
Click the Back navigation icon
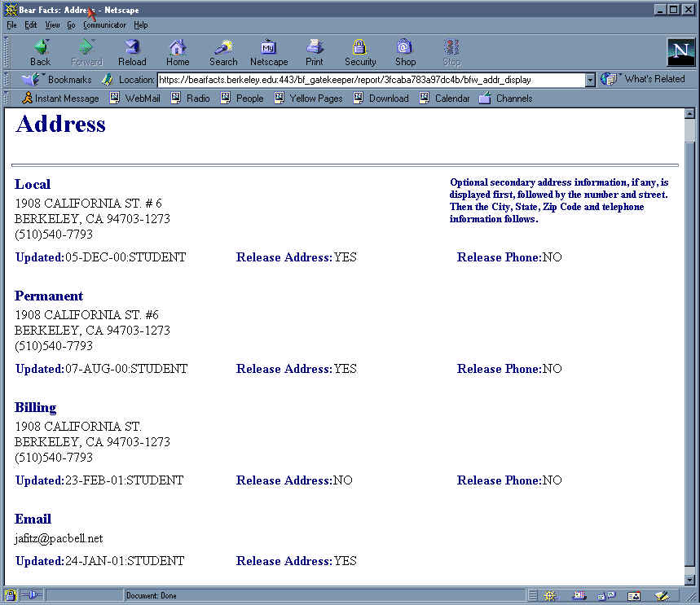point(40,53)
